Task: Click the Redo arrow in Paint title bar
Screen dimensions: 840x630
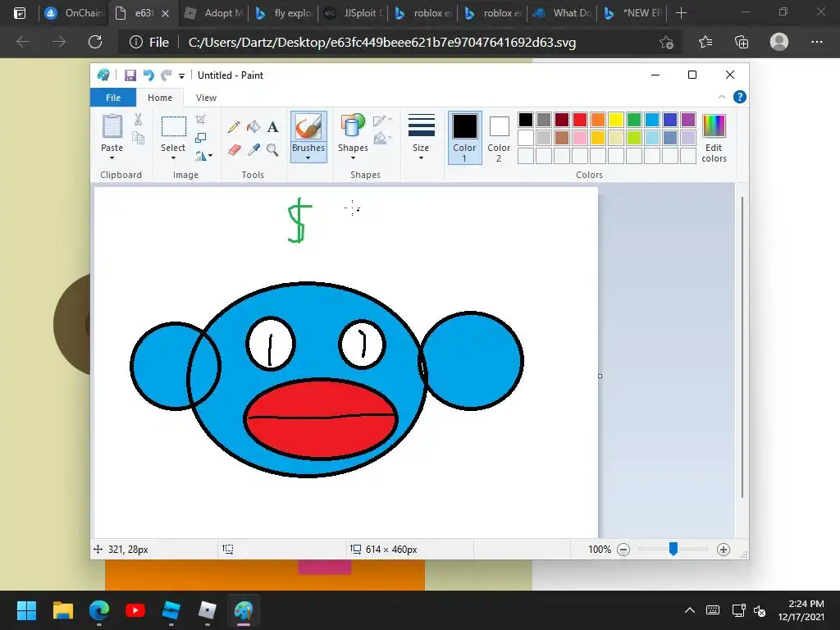Action: coord(166,75)
